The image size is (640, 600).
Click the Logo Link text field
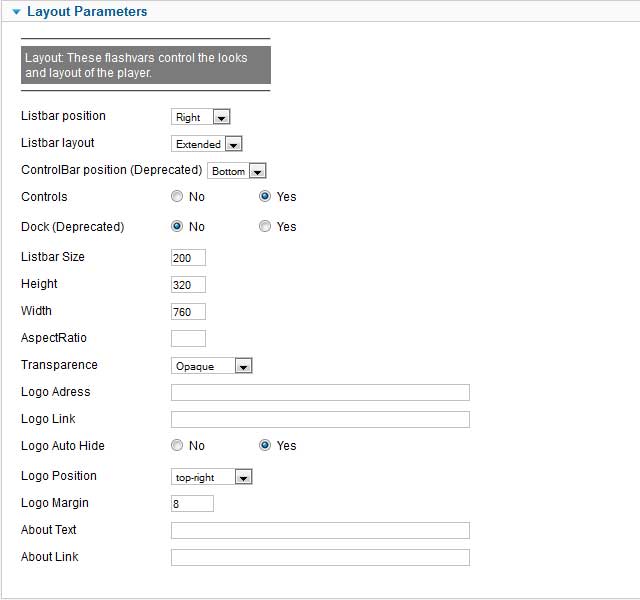(320, 420)
